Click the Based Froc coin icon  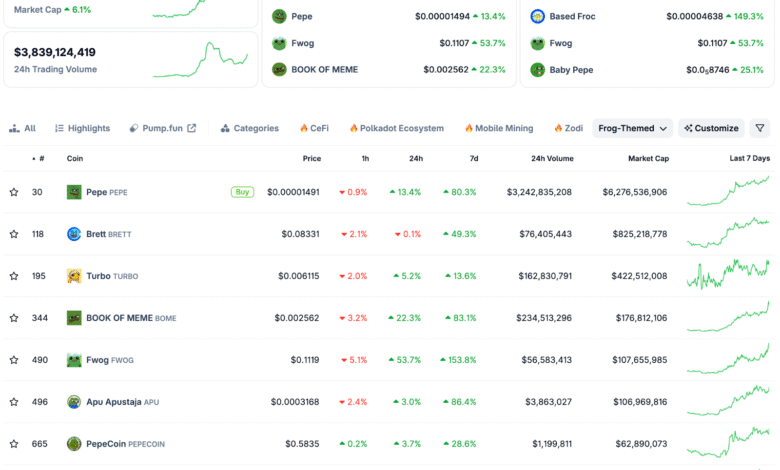537,16
